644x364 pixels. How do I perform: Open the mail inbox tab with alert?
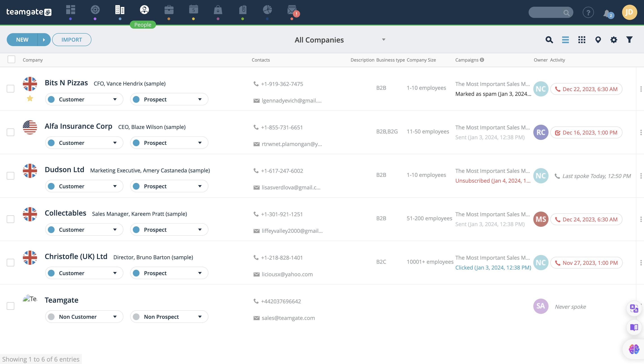(292, 10)
